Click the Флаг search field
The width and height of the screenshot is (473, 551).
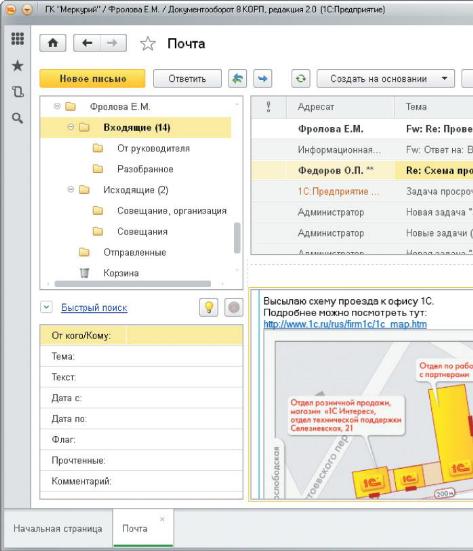142,440
